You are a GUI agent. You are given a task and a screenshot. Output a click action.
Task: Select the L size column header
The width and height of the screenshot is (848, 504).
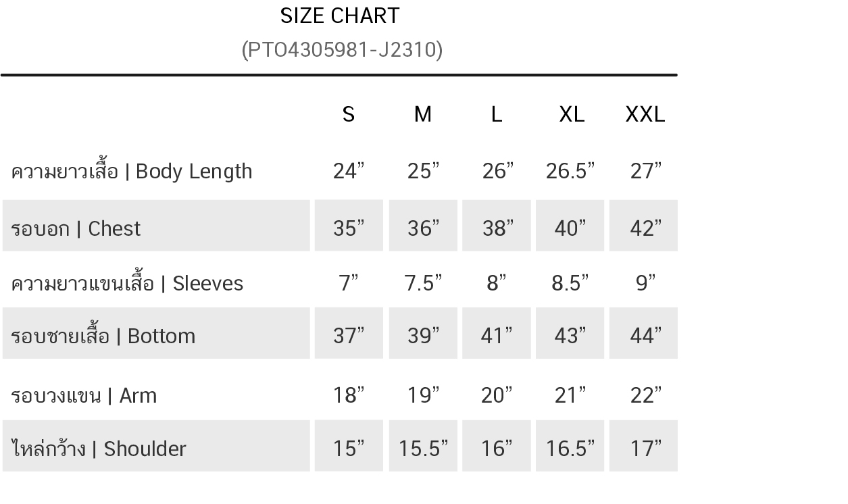496,114
